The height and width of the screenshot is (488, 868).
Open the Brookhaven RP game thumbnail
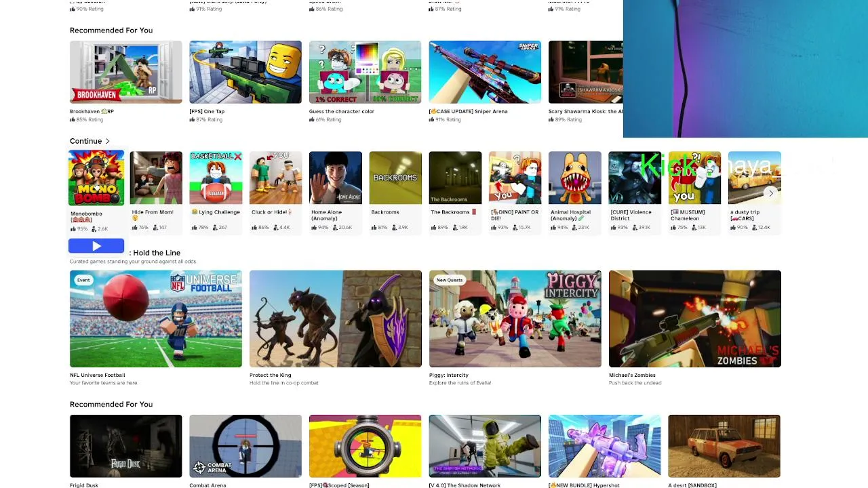click(x=125, y=72)
